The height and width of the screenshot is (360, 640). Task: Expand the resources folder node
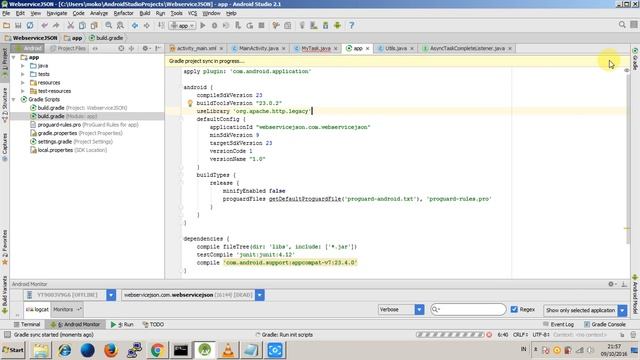pyautogui.click(x=23, y=83)
